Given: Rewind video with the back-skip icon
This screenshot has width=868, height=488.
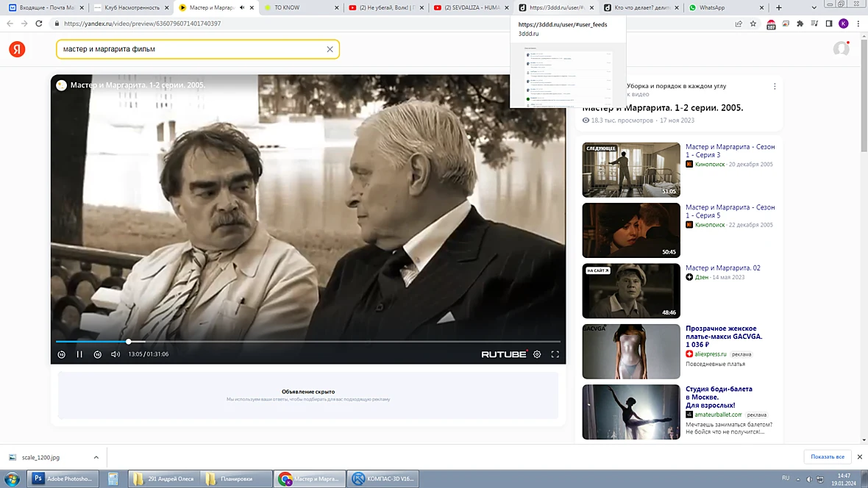Looking at the screenshot, I should 62,354.
